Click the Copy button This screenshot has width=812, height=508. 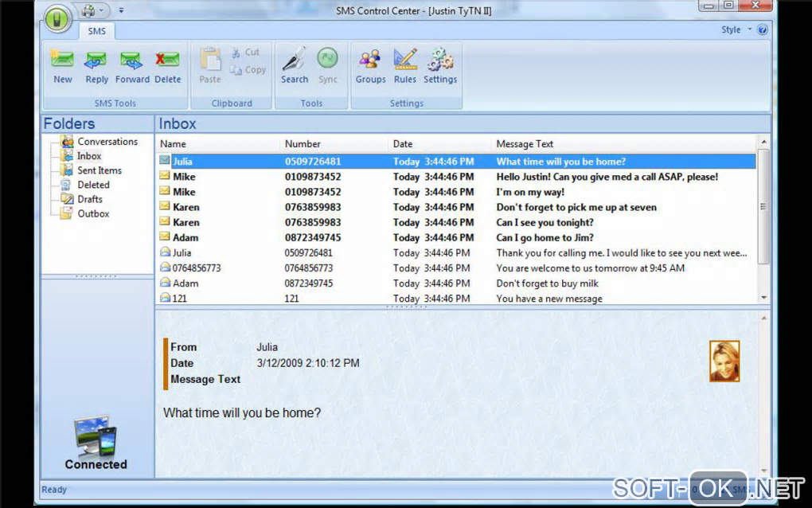click(248, 70)
